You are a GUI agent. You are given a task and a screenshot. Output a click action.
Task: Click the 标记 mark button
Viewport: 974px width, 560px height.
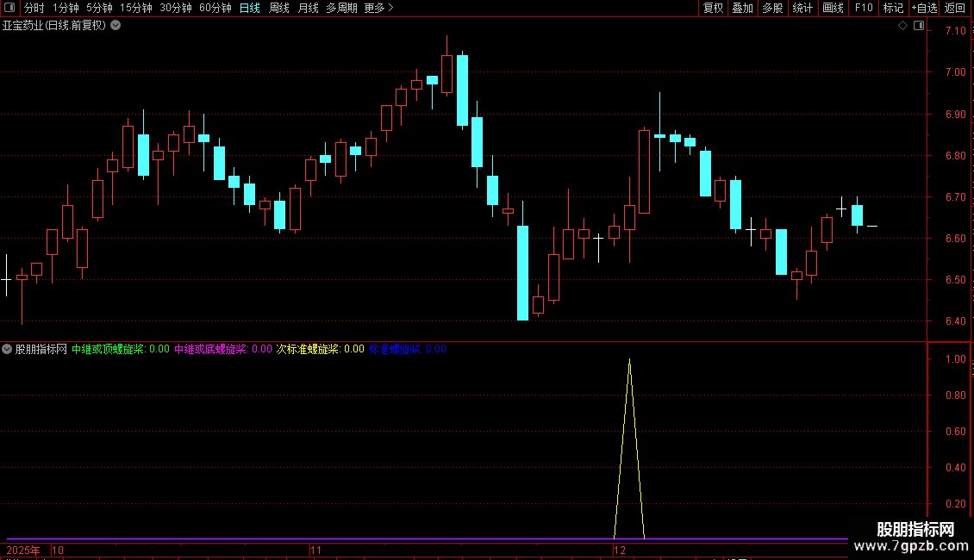[893, 8]
